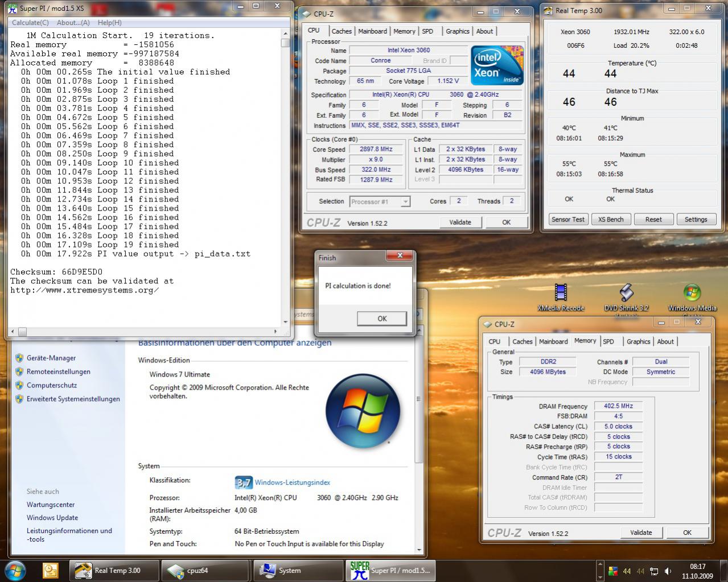728x582 pixels.
Task: Click Real Temp title bar icon
Action: coord(548,10)
